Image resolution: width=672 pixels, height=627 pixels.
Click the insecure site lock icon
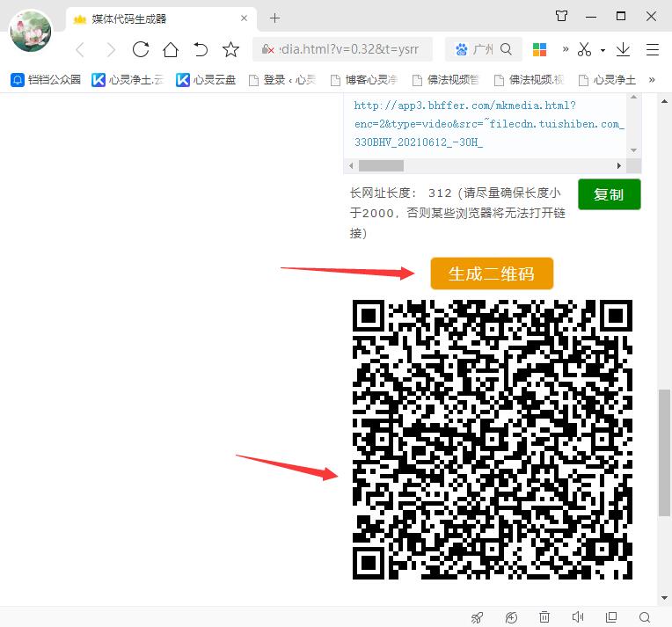tap(268, 50)
